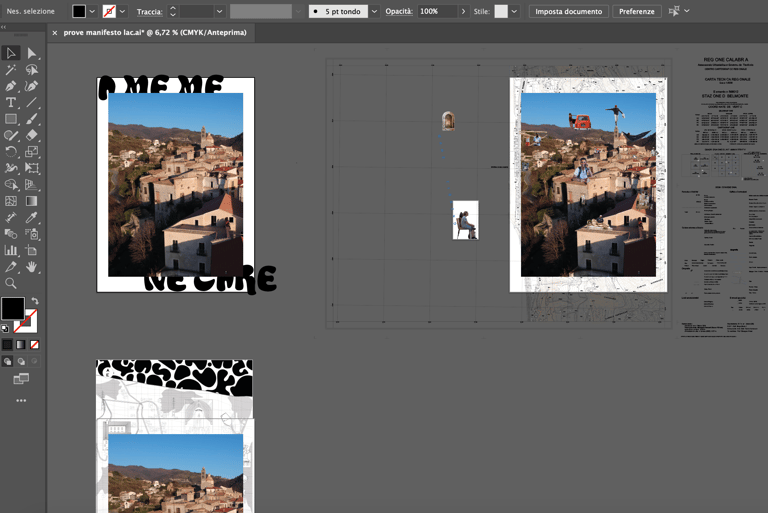Activate the Line Segment tool
Viewport: 768px width, 513px height.
(x=31, y=102)
